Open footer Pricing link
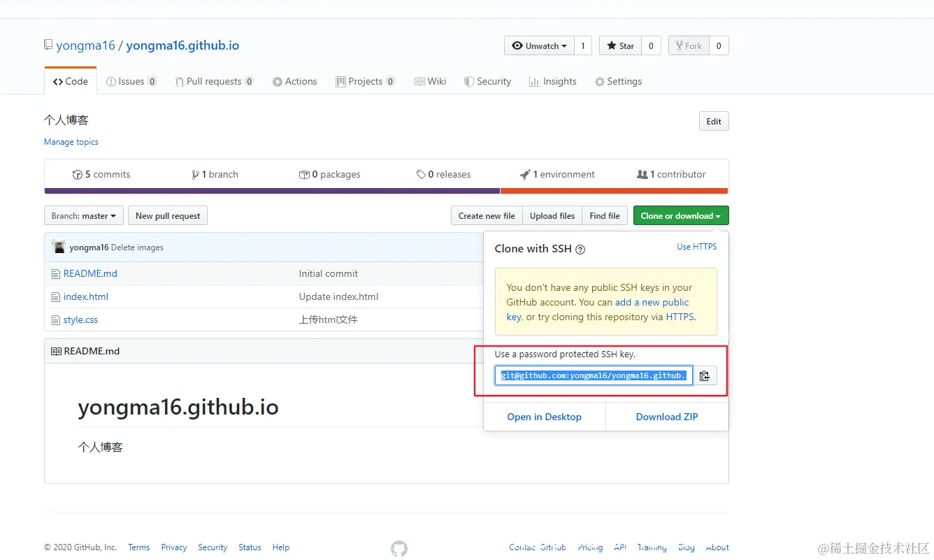This screenshot has width=934, height=560. point(590,547)
